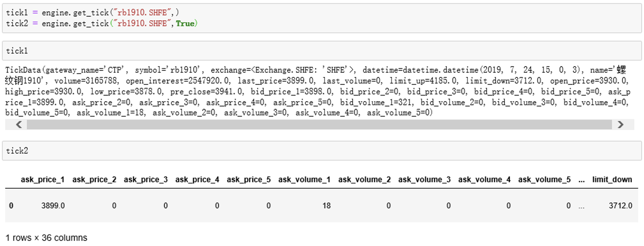This screenshot has height=246, width=644.
Task: Click the horizontal scrollbar thumb under the TickData output
Action: pos(319,125)
